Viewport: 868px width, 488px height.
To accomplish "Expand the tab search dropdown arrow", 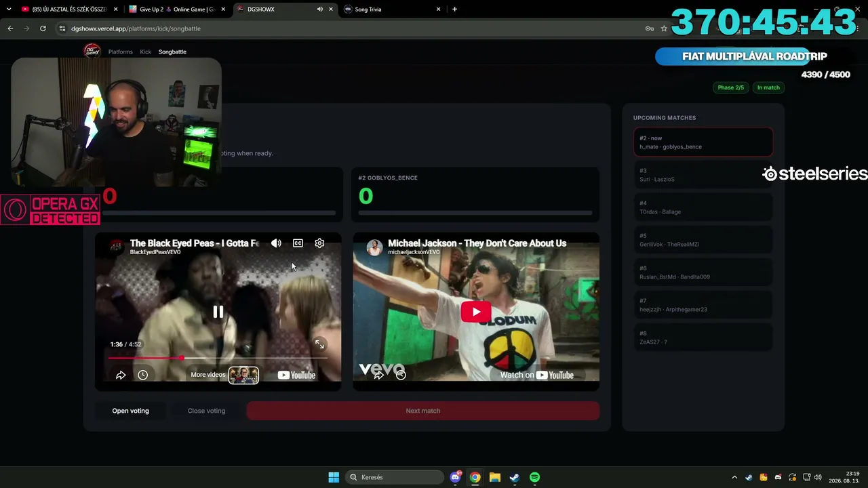I will (x=9, y=9).
